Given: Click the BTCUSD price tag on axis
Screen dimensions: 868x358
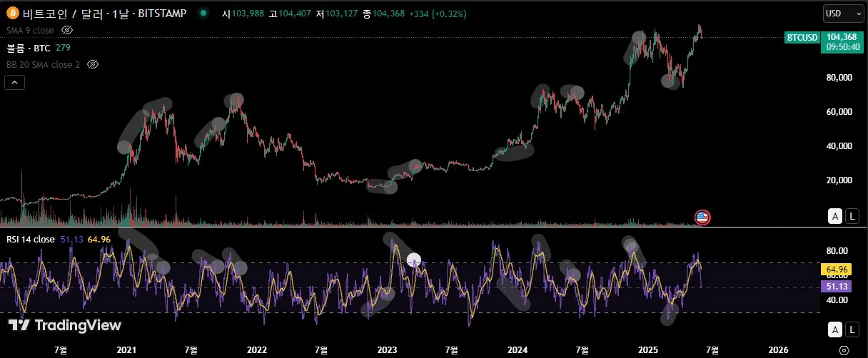Looking at the screenshot, I should tap(802, 37).
